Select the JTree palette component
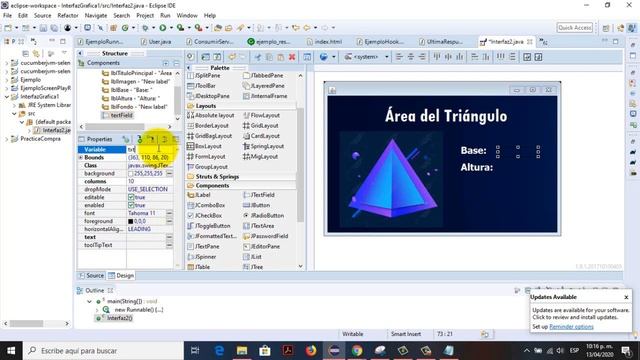 pyautogui.click(x=253, y=267)
